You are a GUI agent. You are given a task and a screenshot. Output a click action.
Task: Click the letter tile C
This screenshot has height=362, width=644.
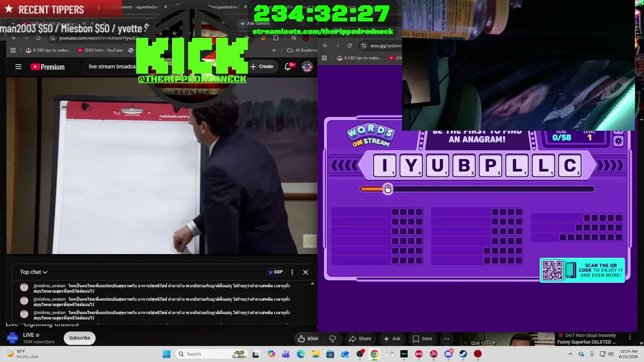pos(570,165)
